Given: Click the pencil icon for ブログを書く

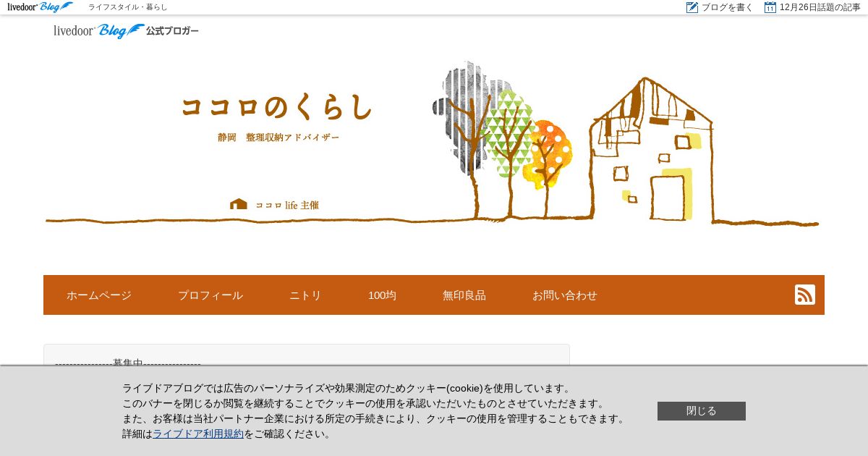Looking at the screenshot, I should pos(692,7).
